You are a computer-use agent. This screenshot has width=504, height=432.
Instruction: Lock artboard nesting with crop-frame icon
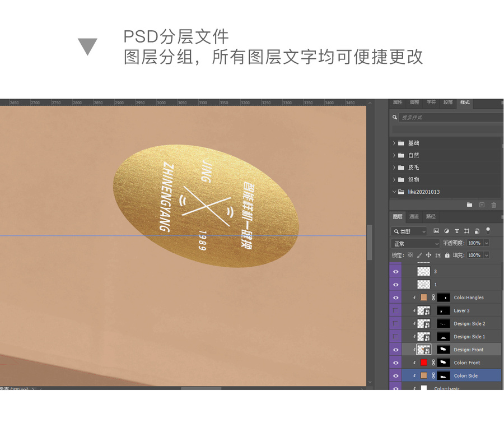pyautogui.click(x=438, y=256)
